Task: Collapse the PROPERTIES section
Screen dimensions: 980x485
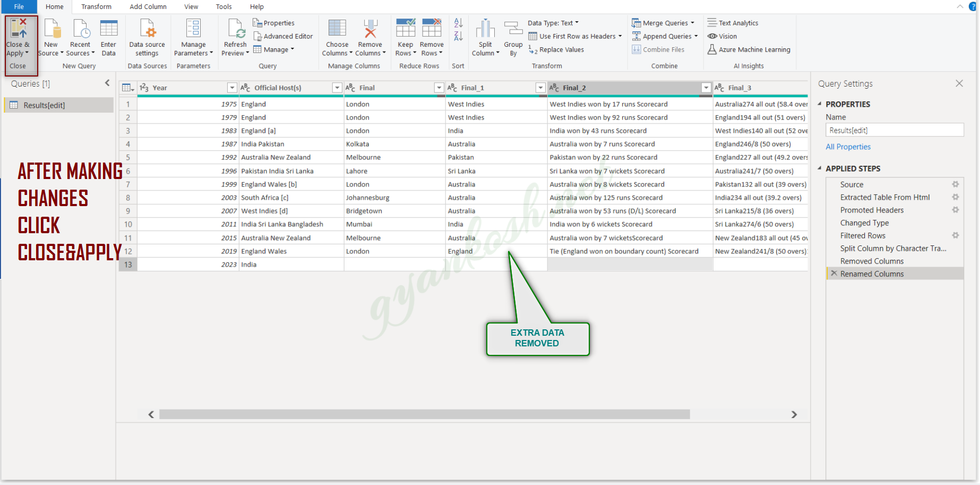Action: tap(820, 104)
